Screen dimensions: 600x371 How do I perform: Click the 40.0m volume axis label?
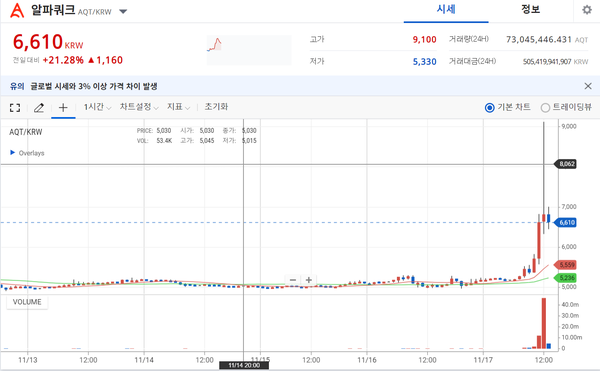click(x=570, y=305)
